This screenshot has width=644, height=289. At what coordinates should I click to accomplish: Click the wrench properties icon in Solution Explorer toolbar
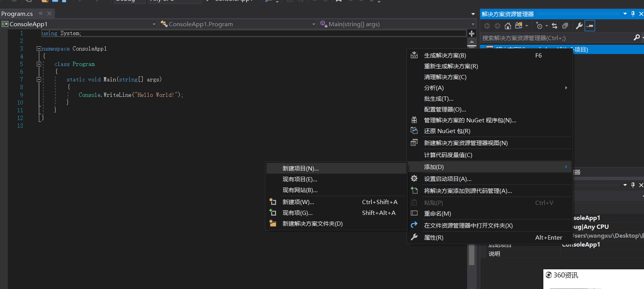tap(579, 26)
